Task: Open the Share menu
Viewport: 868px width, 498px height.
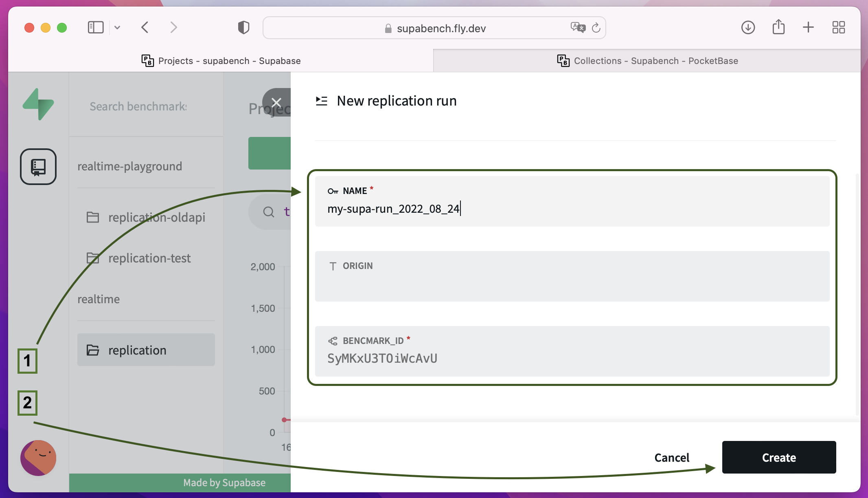Action: 778,27
